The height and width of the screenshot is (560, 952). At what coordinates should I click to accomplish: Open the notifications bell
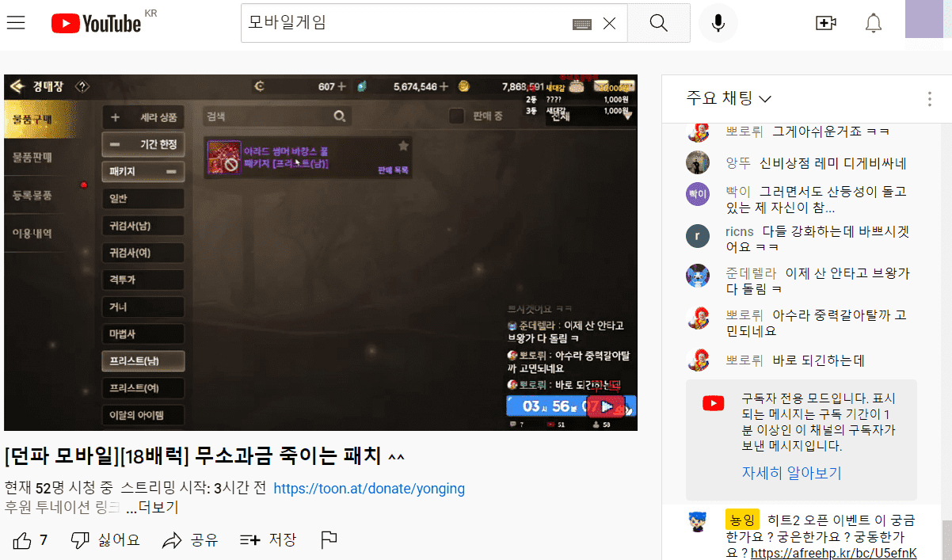tap(874, 23)
